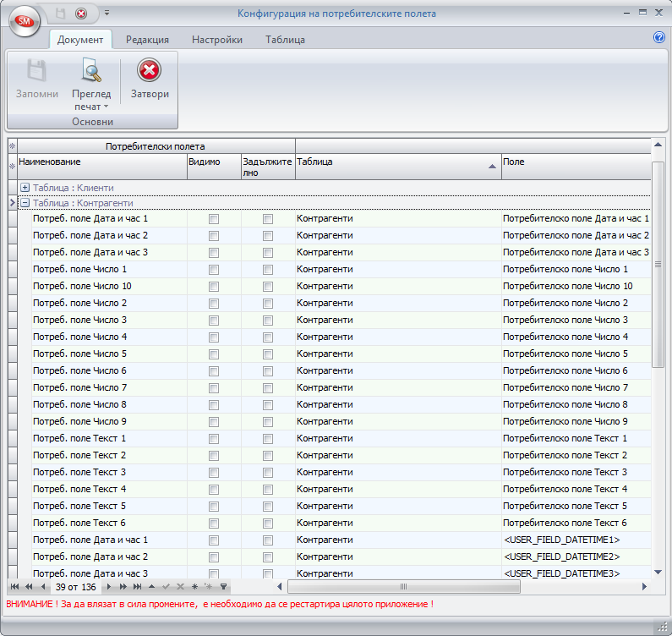Toggle Видимо for Потреб. поле Число 9
This screenshot has width=672, height=636.
click(x=213, y=422)
